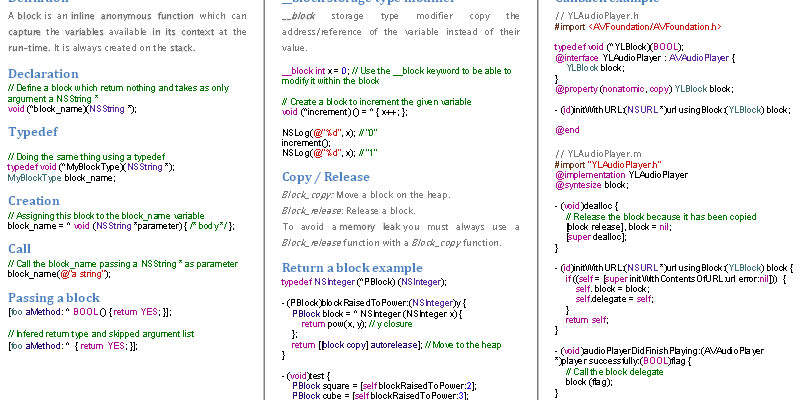Click the line "self.delegate = self;"
800x400 pixels.
(x=614, y=299)
